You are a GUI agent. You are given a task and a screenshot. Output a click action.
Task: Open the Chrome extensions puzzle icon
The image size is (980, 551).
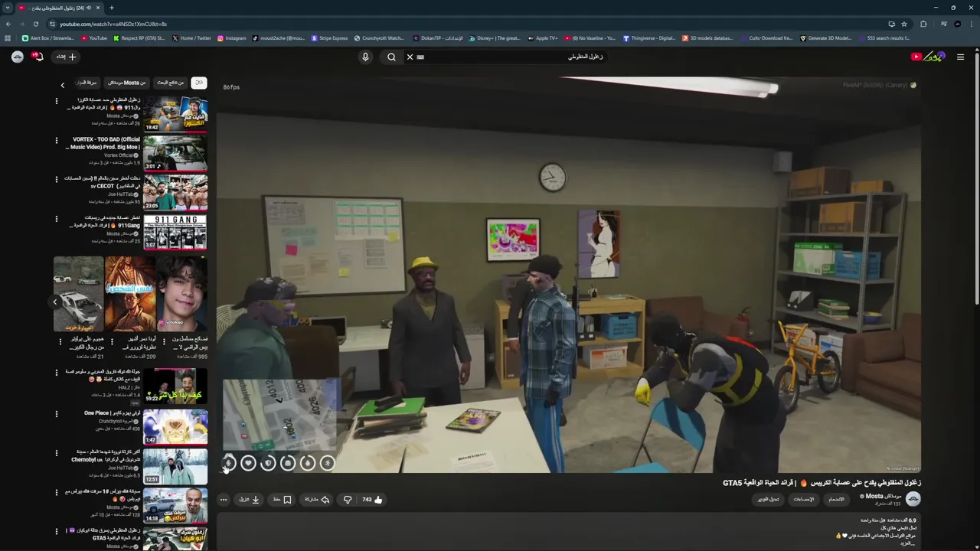click(923, 24)
